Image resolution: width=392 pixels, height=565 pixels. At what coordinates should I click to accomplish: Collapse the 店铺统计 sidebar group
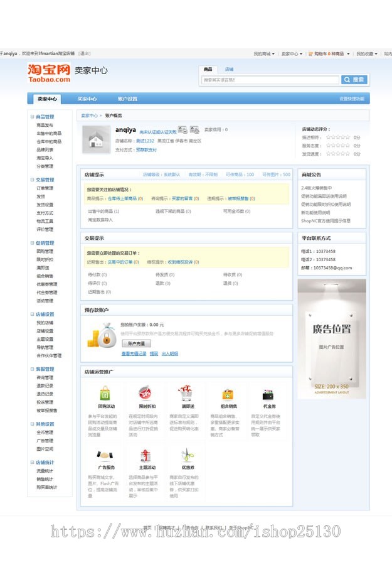(x=32, y=462)
